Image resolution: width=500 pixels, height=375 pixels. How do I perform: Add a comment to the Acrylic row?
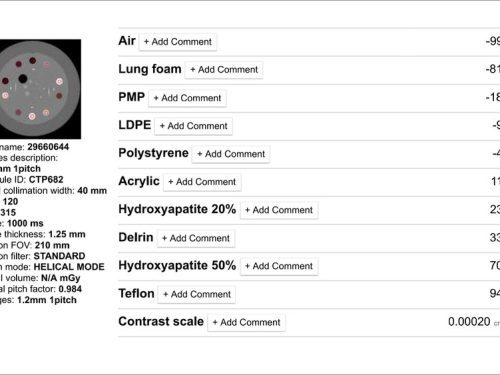pyautogui.click(x=202, y=182)
